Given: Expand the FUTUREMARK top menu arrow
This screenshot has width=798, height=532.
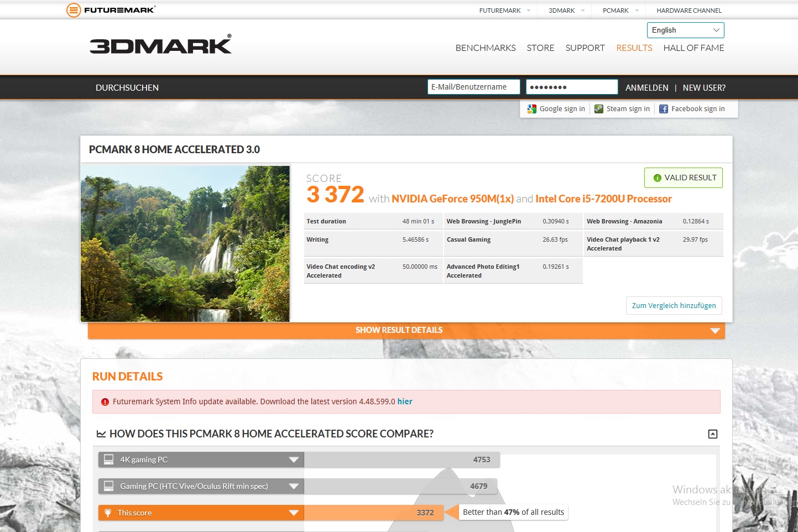Looking at the screenshot, I should pos(529,11).
